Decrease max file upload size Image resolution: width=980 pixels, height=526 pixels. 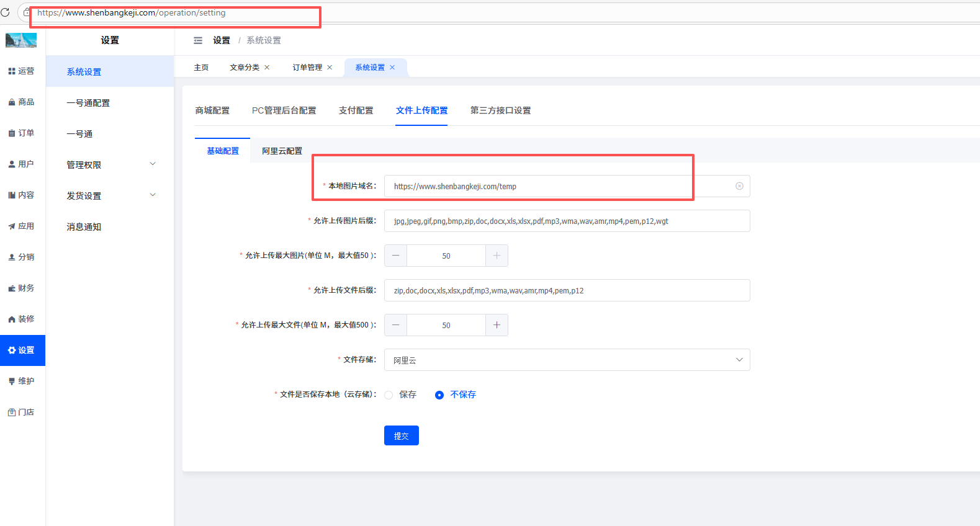pos(396,325)
